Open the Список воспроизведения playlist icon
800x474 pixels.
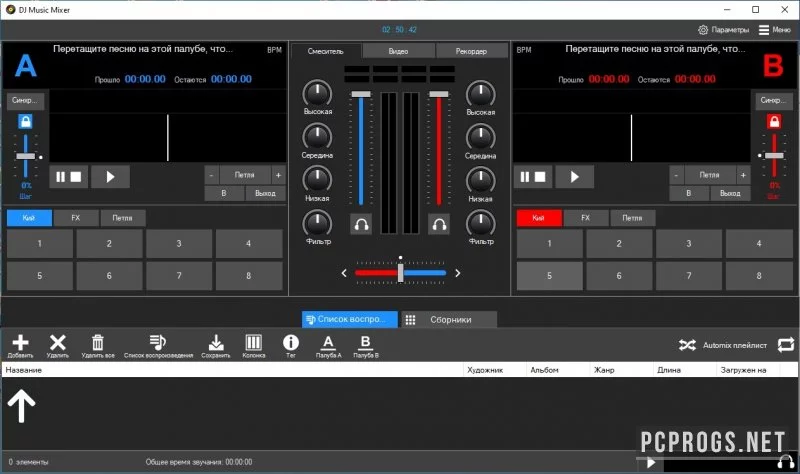[158, 342]
